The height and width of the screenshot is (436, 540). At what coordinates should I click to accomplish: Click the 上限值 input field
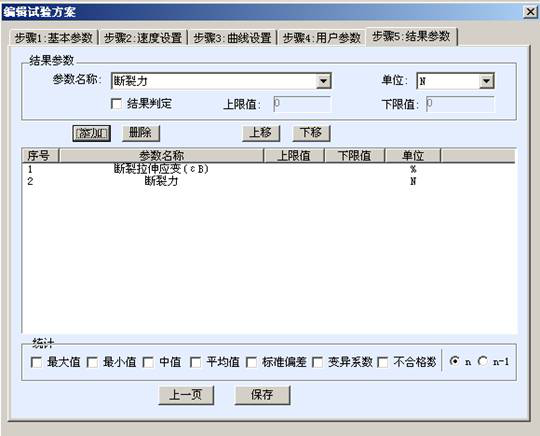302,104
